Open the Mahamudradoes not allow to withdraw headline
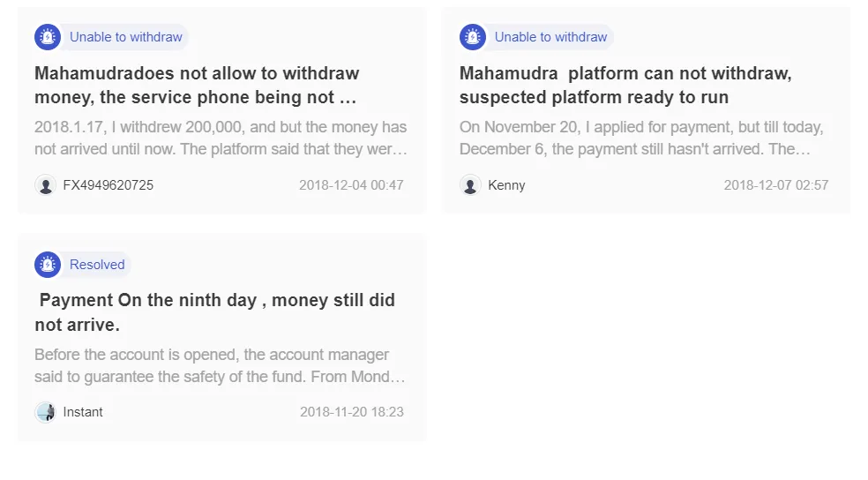The height and width of the screenshot is (480, 868). pos(197,86)
